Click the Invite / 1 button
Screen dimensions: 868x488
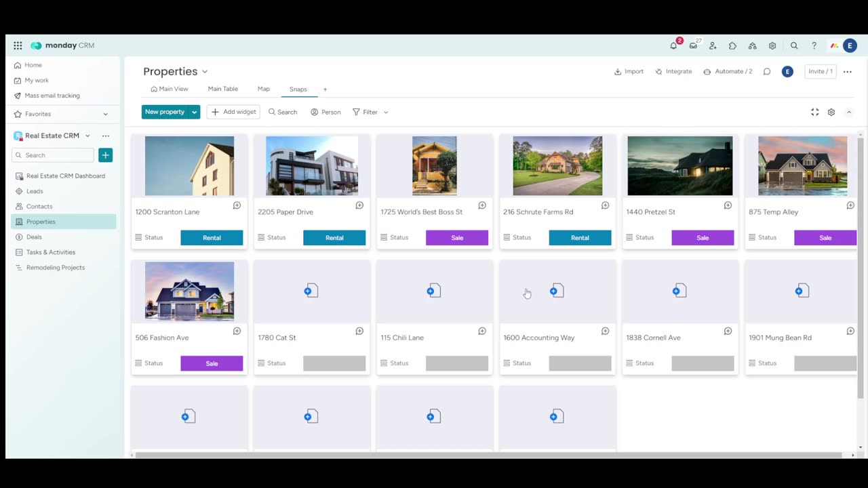820,71
